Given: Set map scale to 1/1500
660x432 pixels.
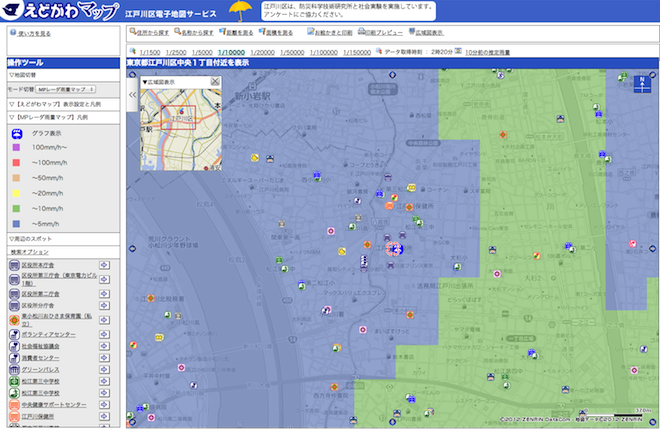Looking at the screenshot, I should point(150,52).
